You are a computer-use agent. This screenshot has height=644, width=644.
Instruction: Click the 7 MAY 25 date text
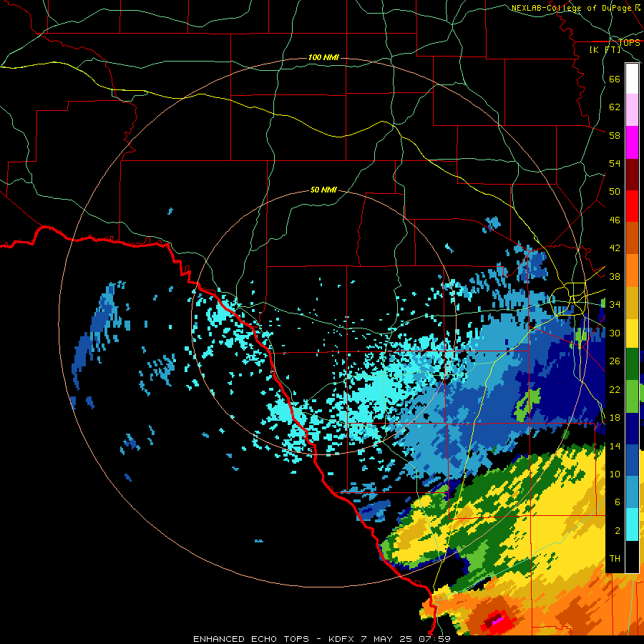click(x=387, y=639)
